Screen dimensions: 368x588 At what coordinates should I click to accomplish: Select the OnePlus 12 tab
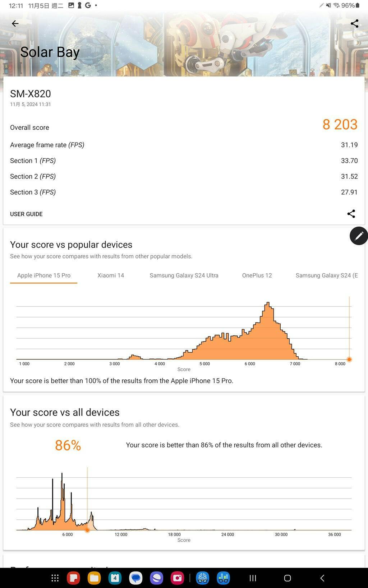257,276
